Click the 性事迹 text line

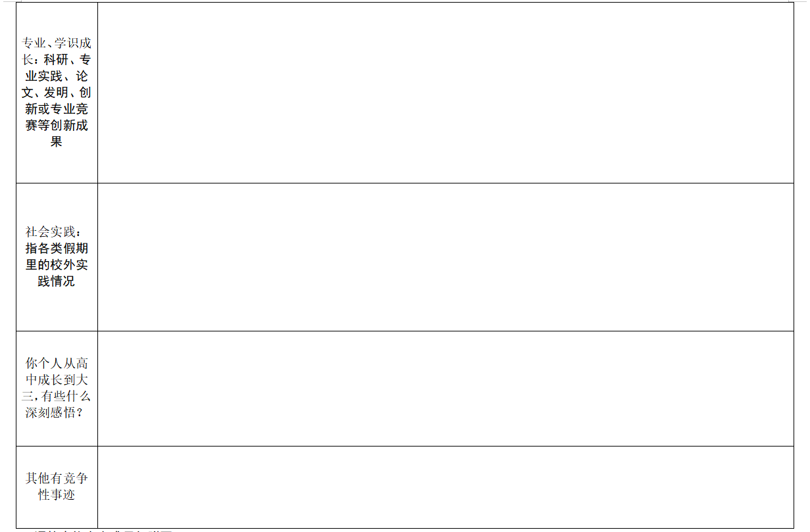[57, 495]
